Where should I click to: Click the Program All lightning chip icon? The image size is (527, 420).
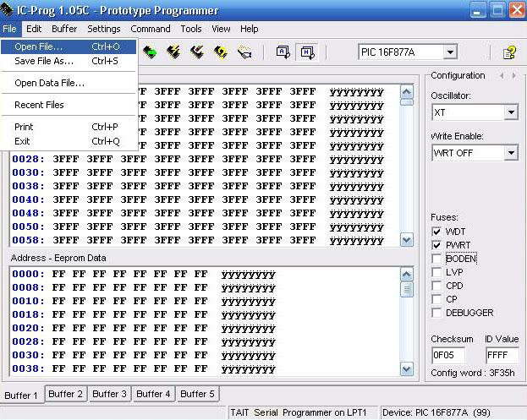[x=173, y=52]
